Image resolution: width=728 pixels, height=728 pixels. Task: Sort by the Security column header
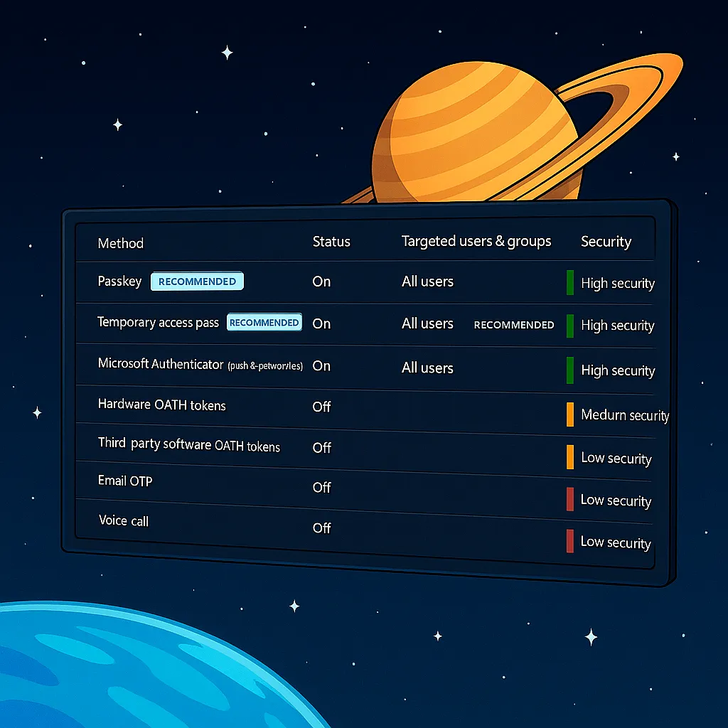coord(606,242)
